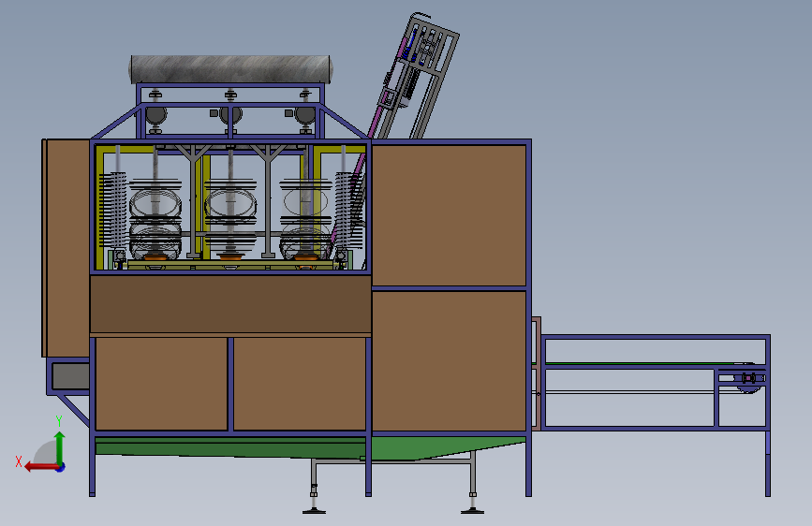Image resolution: width=812 pixels, height=526 pixels.
Task: Select the bottom-left brown door panel
Action: (x=161, y=384)
